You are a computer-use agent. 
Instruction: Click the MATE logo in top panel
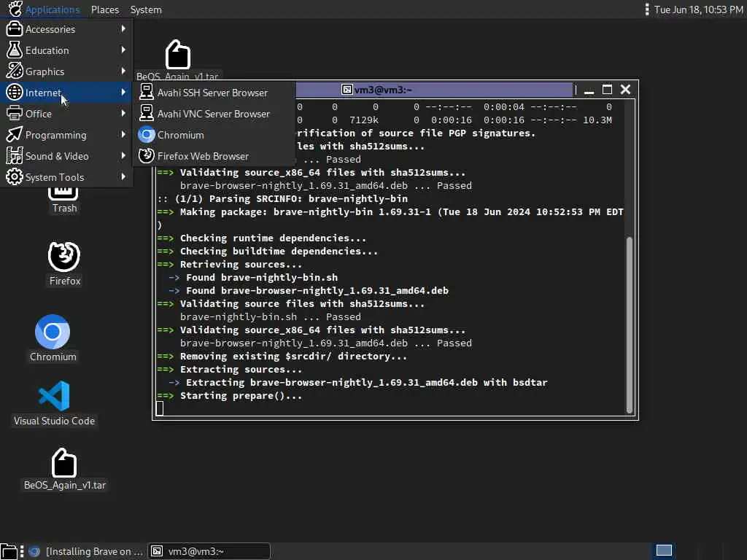[x=15, y=9]
